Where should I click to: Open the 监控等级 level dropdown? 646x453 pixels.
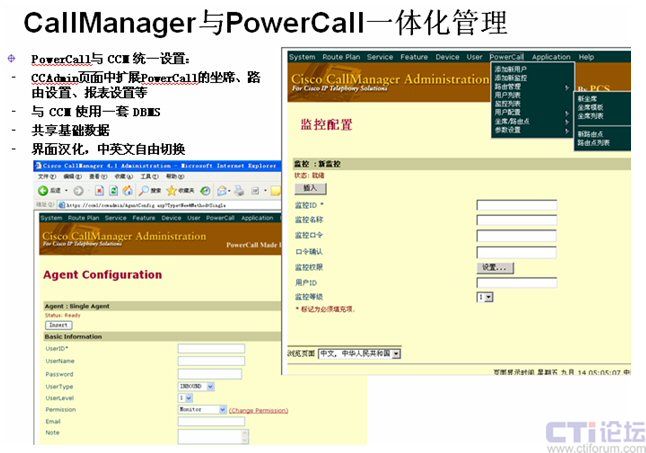tap(485, 297)
